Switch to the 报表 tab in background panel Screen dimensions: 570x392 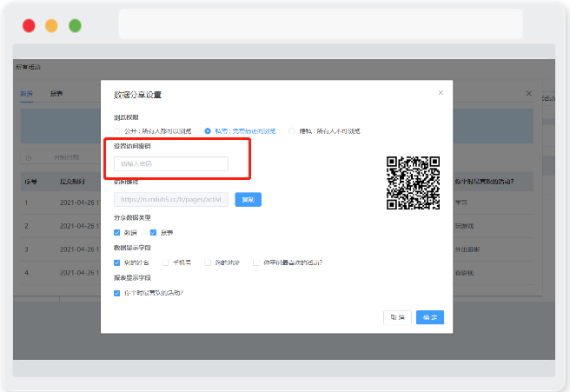(56, 94)
